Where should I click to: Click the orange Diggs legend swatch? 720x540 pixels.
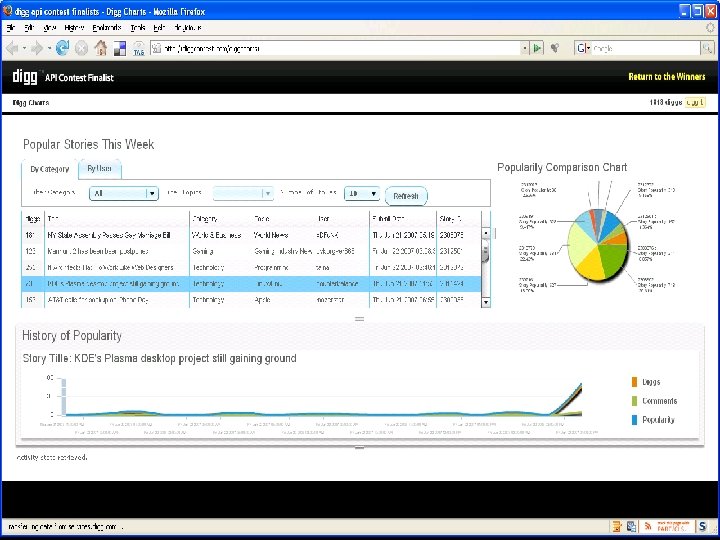634,382
